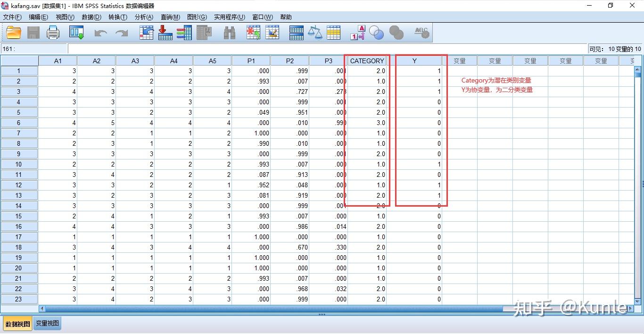Undo the last action
Viewport: 644px width, 334px height.
[99, 32]
